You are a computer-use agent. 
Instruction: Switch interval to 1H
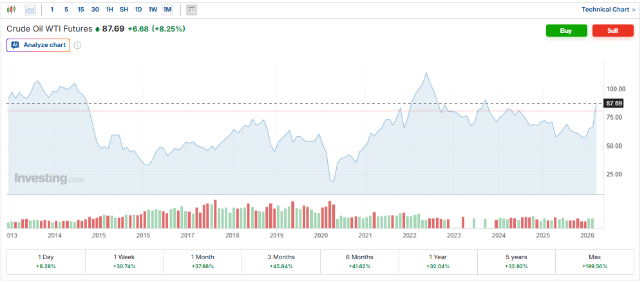click(x=109, y=10)
